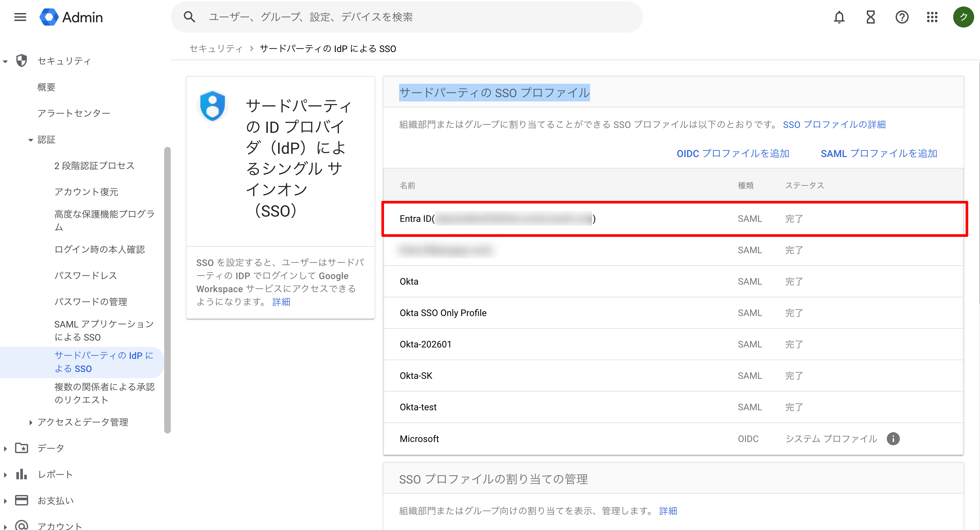Open the help icon
Image resolution: width=980 pixels, height=530 pixels.
[x=901, y=17]
